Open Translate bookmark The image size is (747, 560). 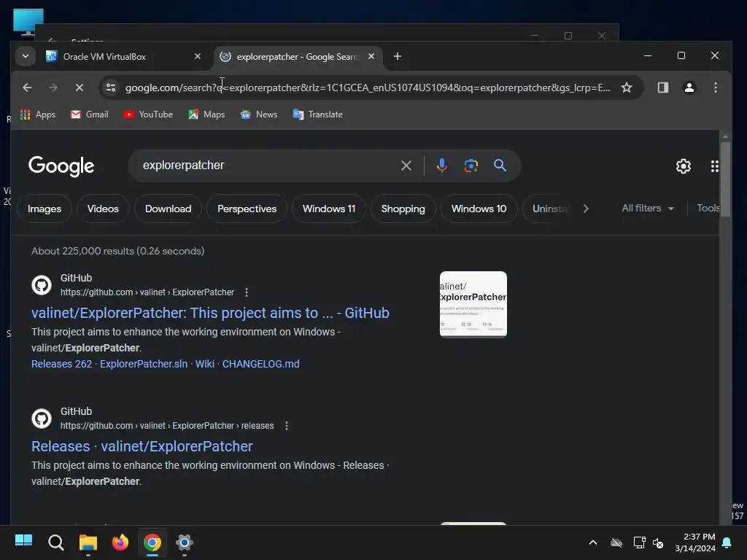[x=318, y=114]
